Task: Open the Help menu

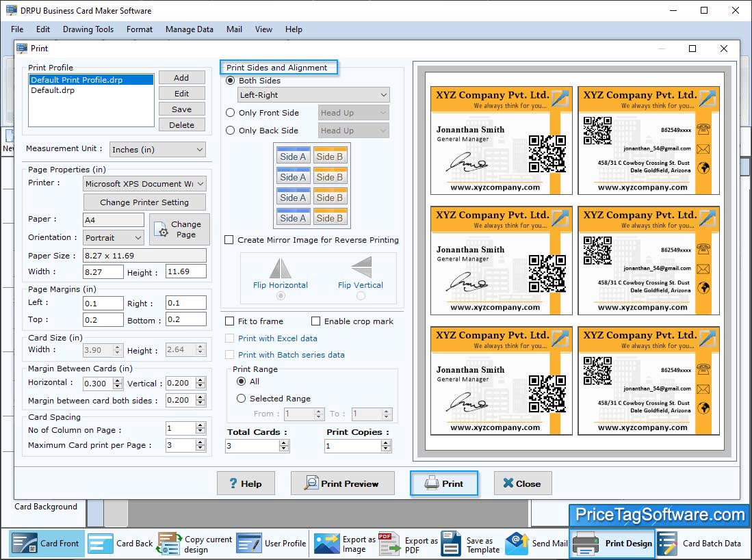Action: (x=294, y=29)
